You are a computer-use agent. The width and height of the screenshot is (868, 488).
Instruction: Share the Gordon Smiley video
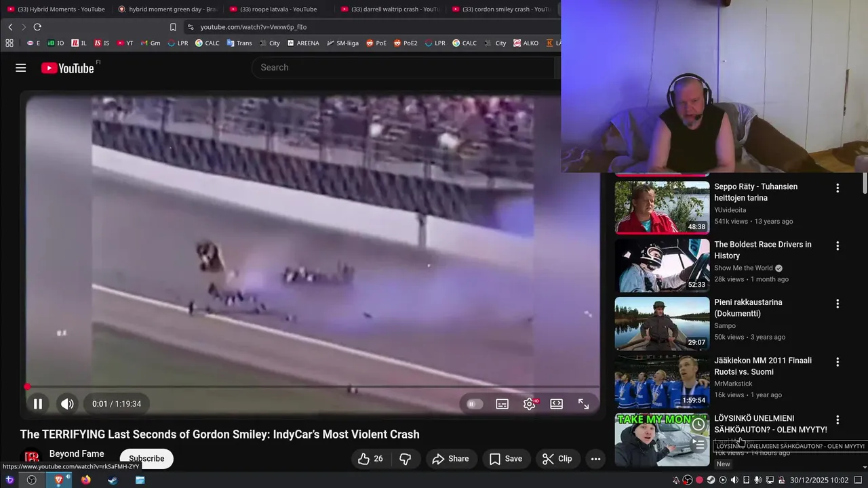click(450, 459)
